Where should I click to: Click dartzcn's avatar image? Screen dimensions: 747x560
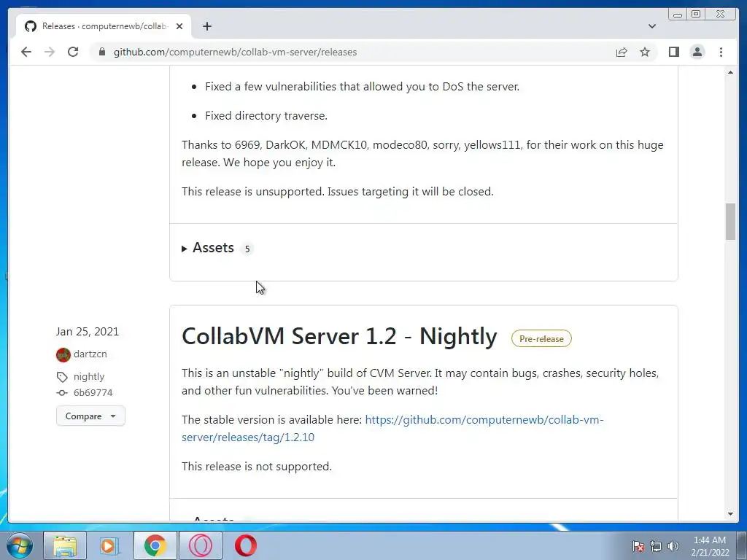pos(63,354)
